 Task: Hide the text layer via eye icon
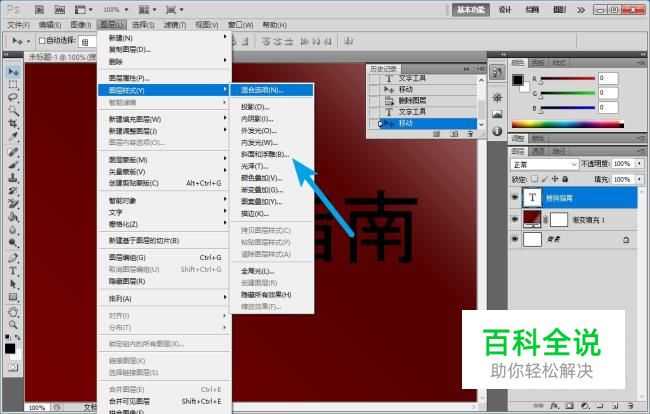pos(515,197)
